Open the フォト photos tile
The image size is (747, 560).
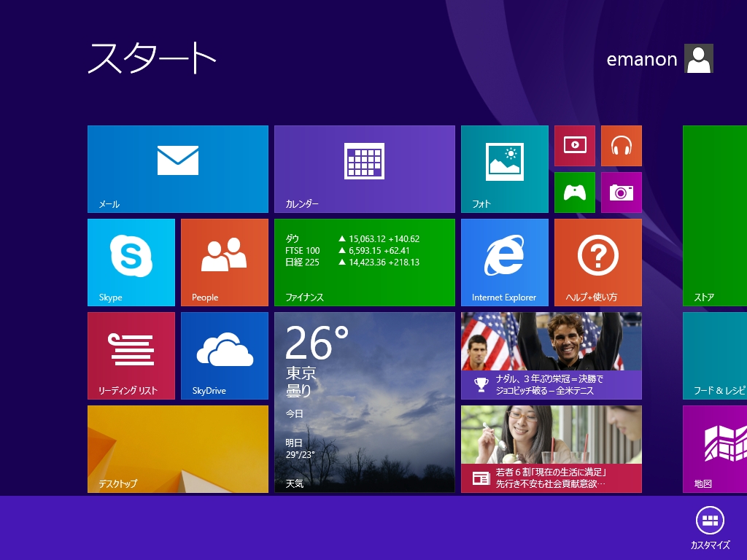[x=505, y=169]
